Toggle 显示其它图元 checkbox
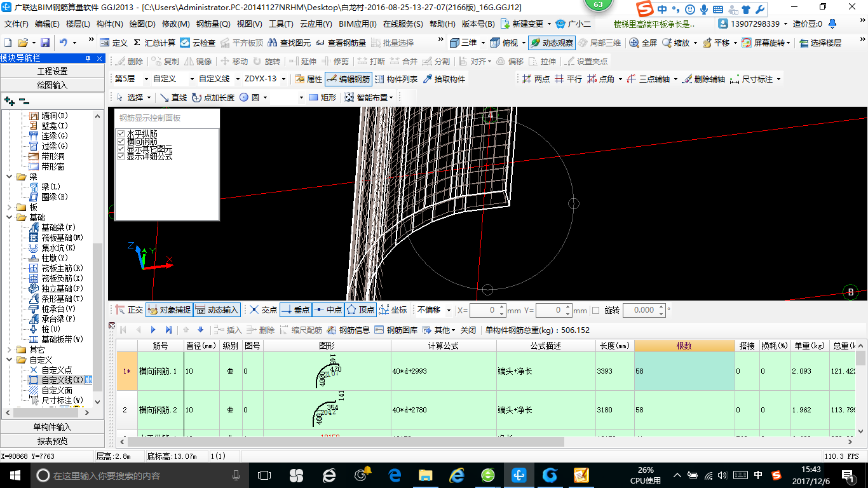 (x=121, y=149)
